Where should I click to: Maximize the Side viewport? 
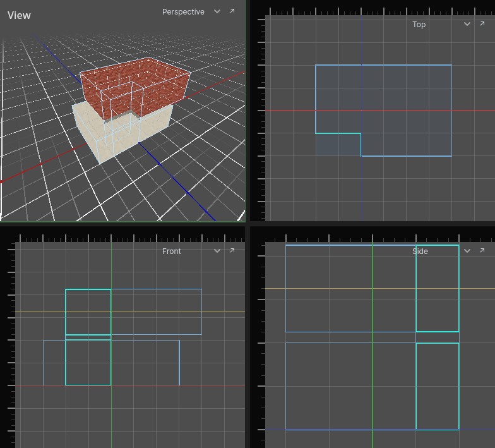click(482, 250)
